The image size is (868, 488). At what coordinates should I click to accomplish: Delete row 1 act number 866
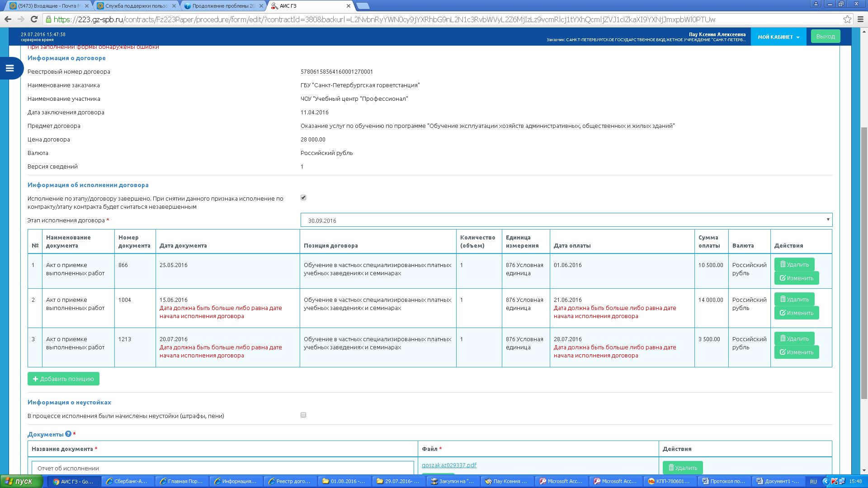coord(794,265)
